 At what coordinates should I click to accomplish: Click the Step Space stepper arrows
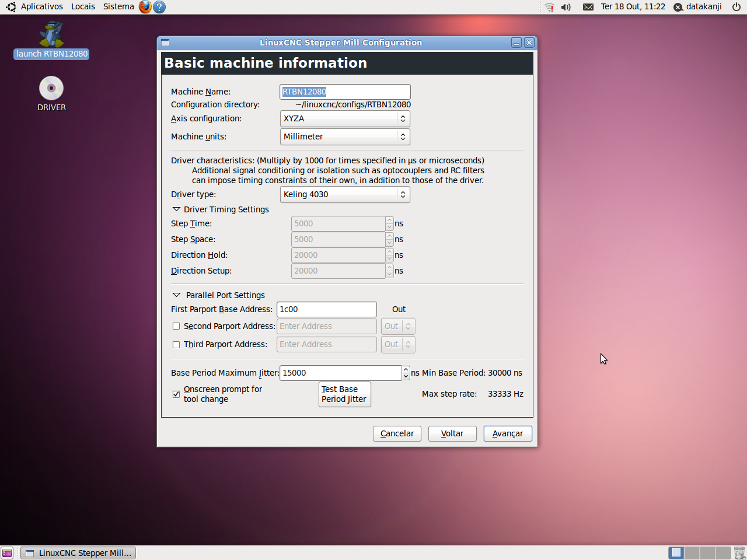pos(389,239)
